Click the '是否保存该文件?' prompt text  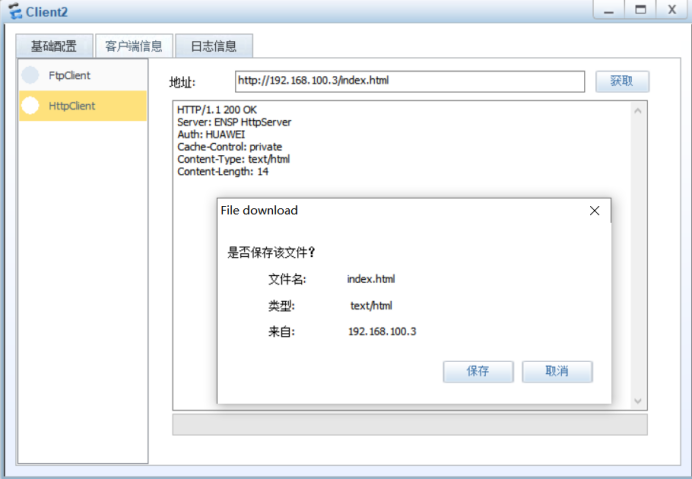pyautogui.click(x=271, y=253)
